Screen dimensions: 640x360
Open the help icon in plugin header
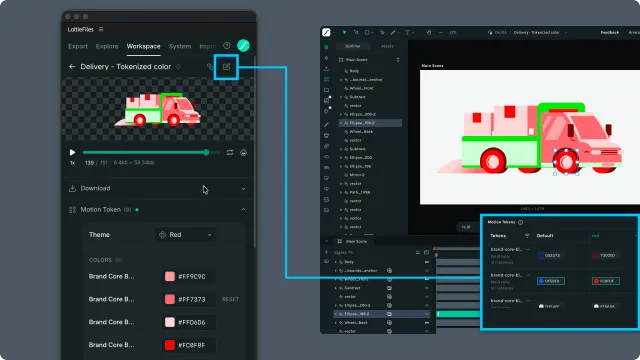(x=227, y=46)
